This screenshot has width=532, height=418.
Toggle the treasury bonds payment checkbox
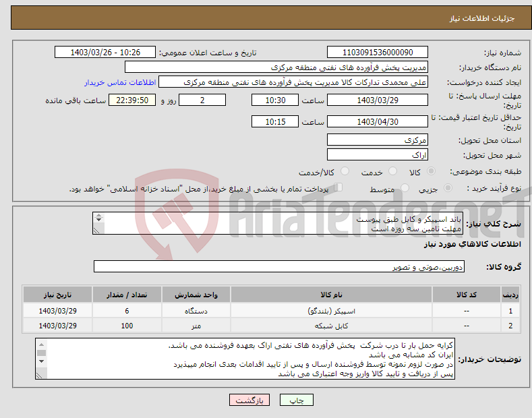click(x=338, y=187)
